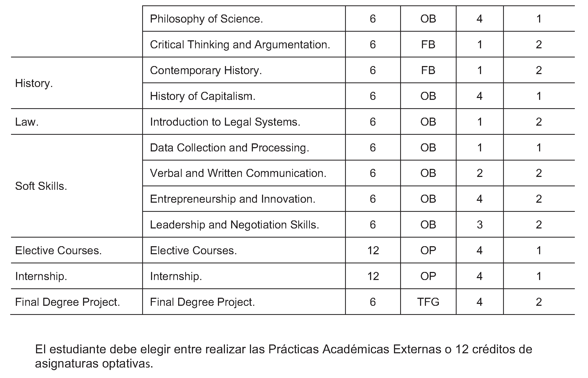Select "Introduction to Legal Systems." course name
The height and width of the screenshot is (378, 588).
[x=225, y=122]
